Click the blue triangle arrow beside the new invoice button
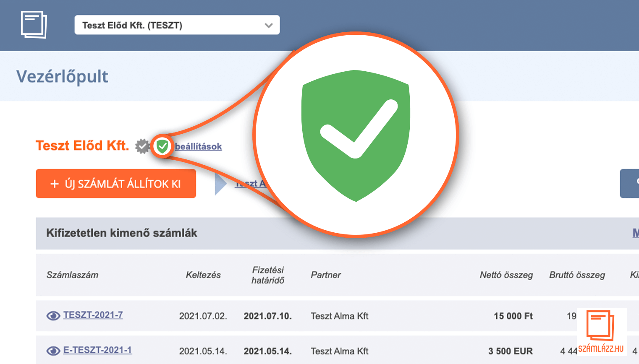This screenshot has width=639, height=364. [220, 184]
